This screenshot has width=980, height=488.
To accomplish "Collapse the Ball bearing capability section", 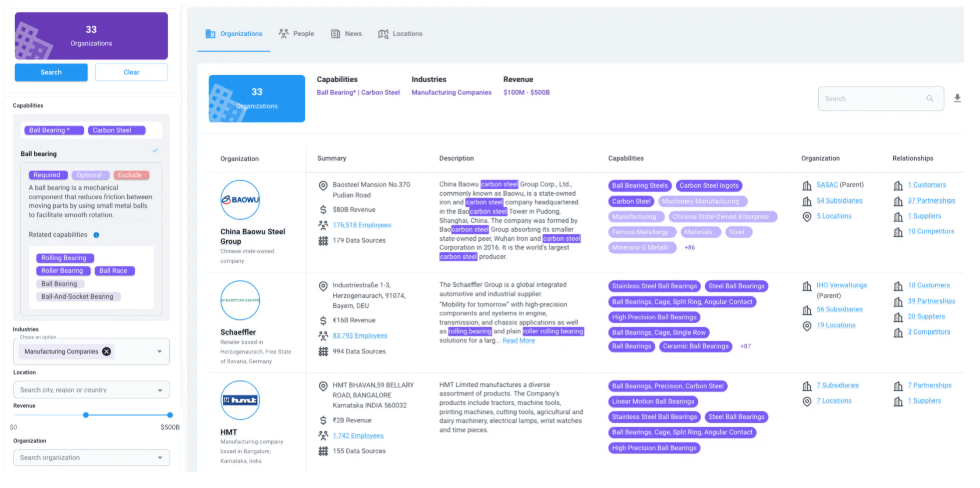I will 155,151.
